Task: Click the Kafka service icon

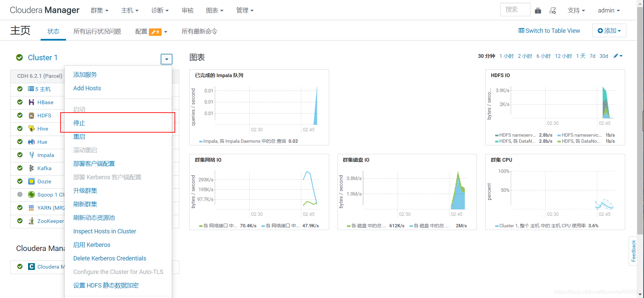Action: coord(31,168)
